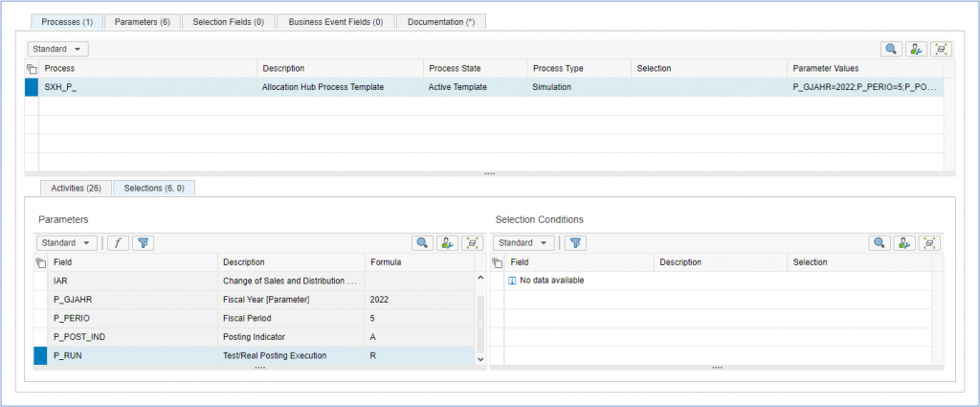The height and width of the screenshot is (407, 980).
Task: Click the Allocation Hub Process Template cell
Action: pos(340,87)
